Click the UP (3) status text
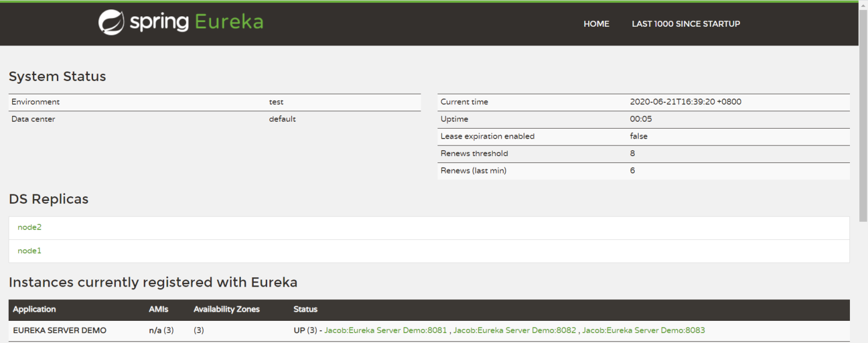 point(305,330)
